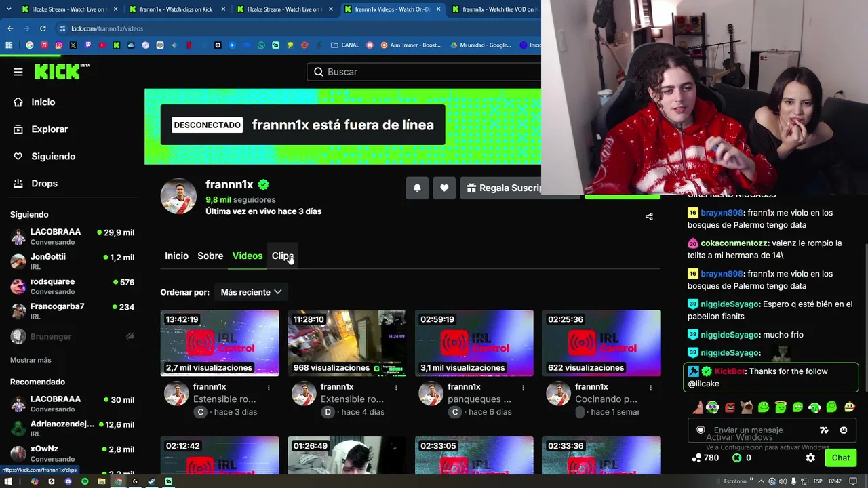This screenshot has height=488, width=868.
Task: Open Spotify from the taskbar
Action: (85, 481)
